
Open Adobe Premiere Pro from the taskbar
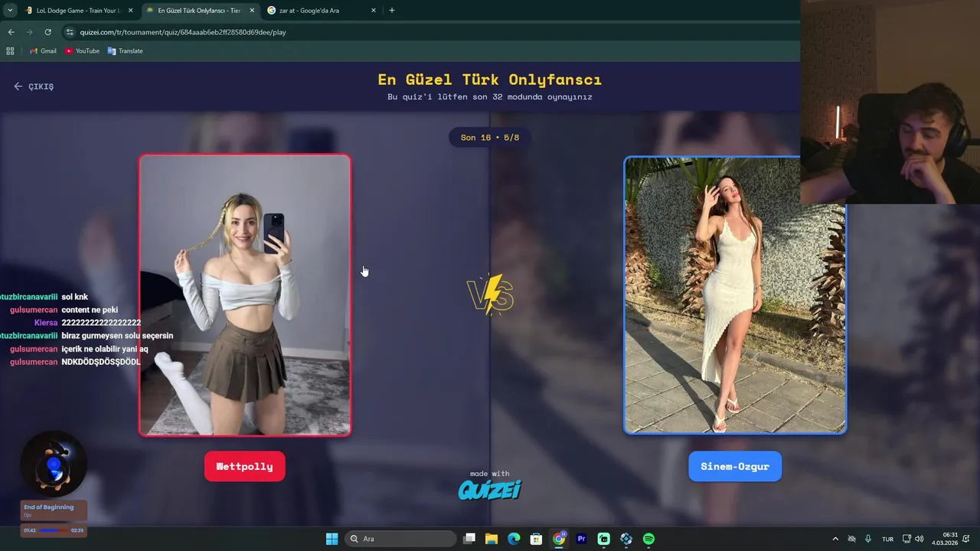pos(581,539)
